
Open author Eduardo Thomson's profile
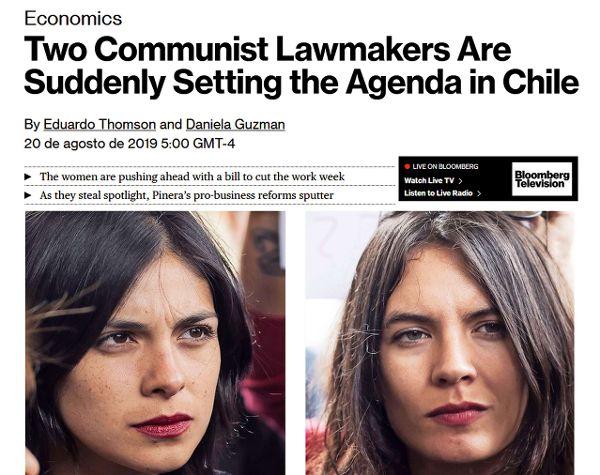point(99,124)
